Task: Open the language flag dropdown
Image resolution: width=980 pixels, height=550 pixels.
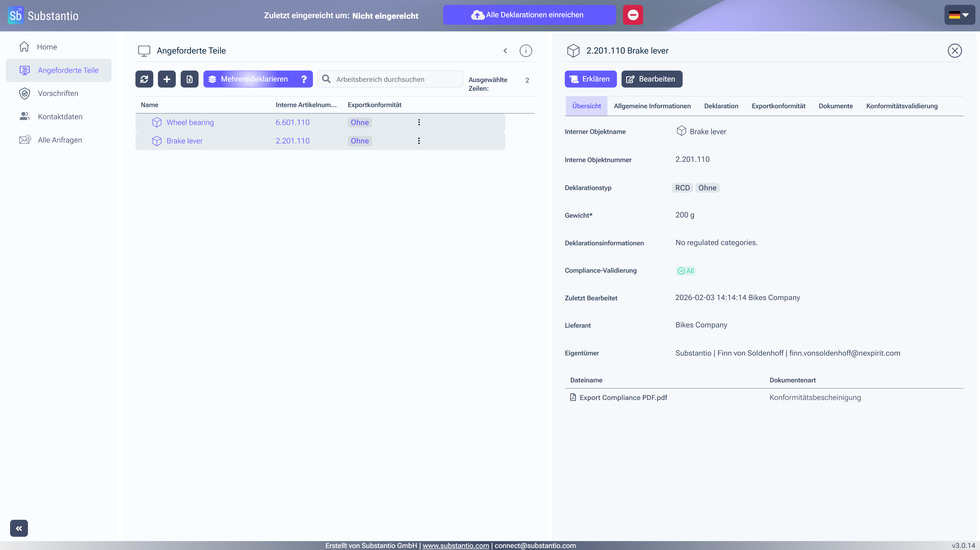Action: pos(960,15)
